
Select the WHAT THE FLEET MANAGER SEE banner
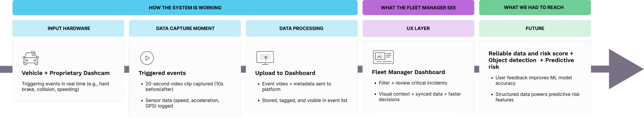(x=418, y=8)
